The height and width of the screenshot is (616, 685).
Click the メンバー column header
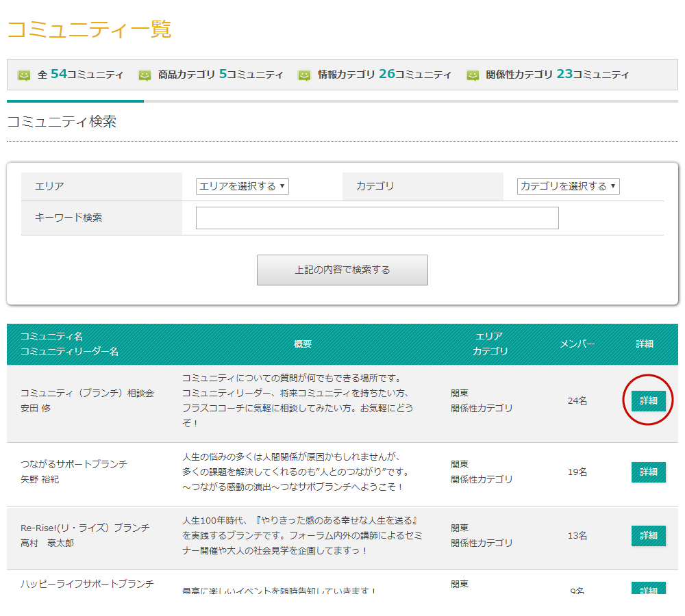point(577,344)
